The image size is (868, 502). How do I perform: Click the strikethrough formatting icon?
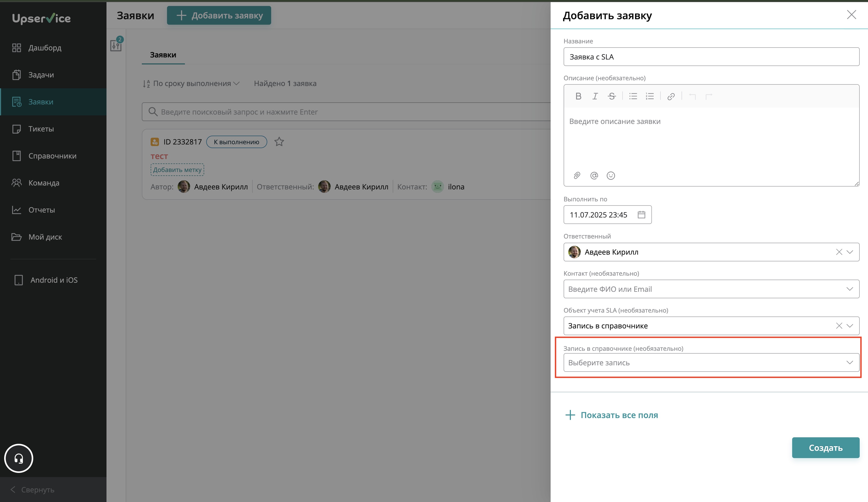pos(612,96)
